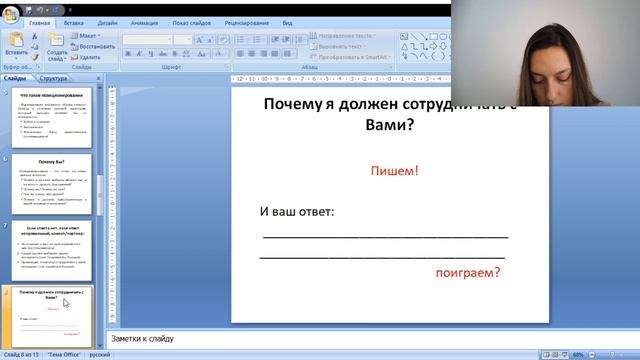Click the Decrease List Level icon

click(x=275, y=40)
